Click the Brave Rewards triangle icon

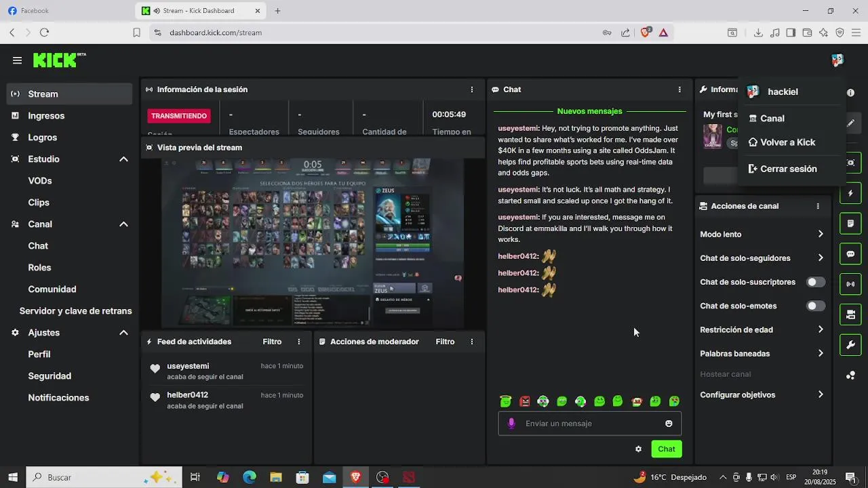pos(663,33)
